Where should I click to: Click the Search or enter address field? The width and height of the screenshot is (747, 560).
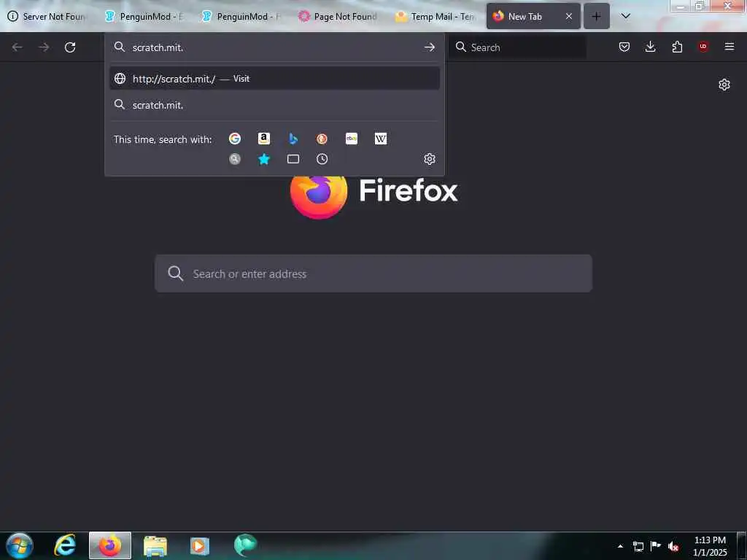[373, 273]
